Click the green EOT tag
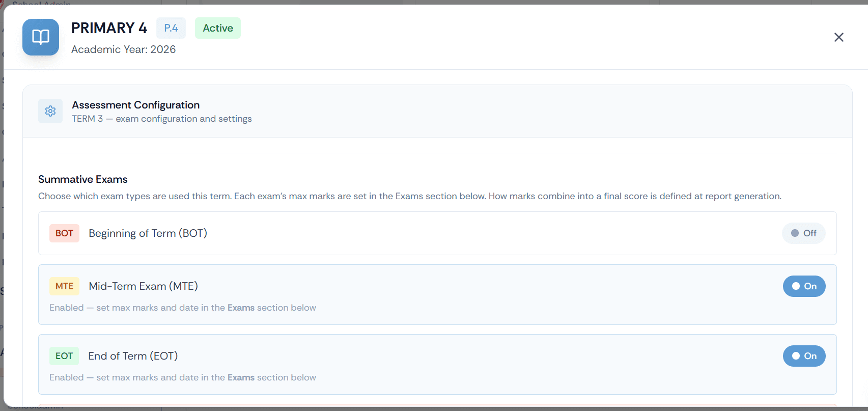The height and width of the screenshot is (411, 868). click(64, 356)
